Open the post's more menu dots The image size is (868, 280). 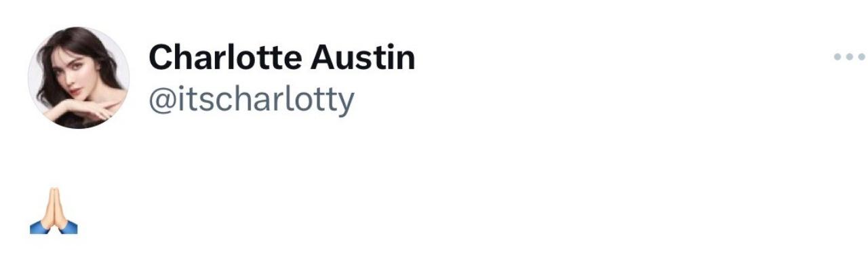848,57
